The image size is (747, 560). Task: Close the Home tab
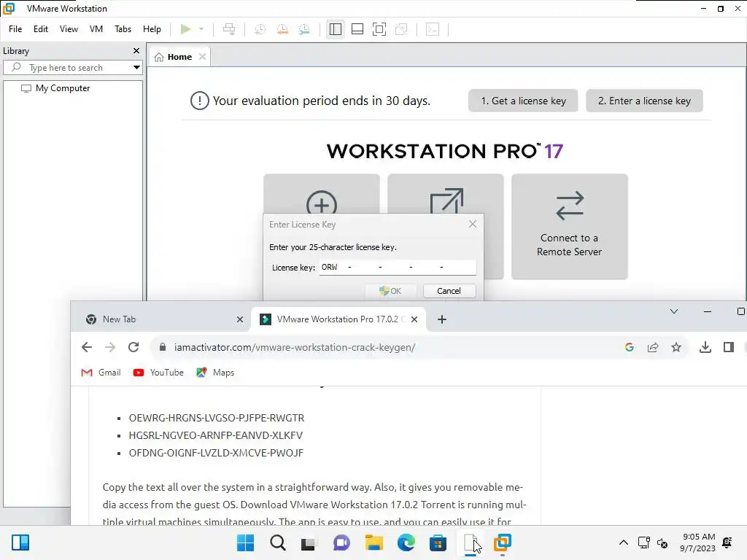pos(203,57)
